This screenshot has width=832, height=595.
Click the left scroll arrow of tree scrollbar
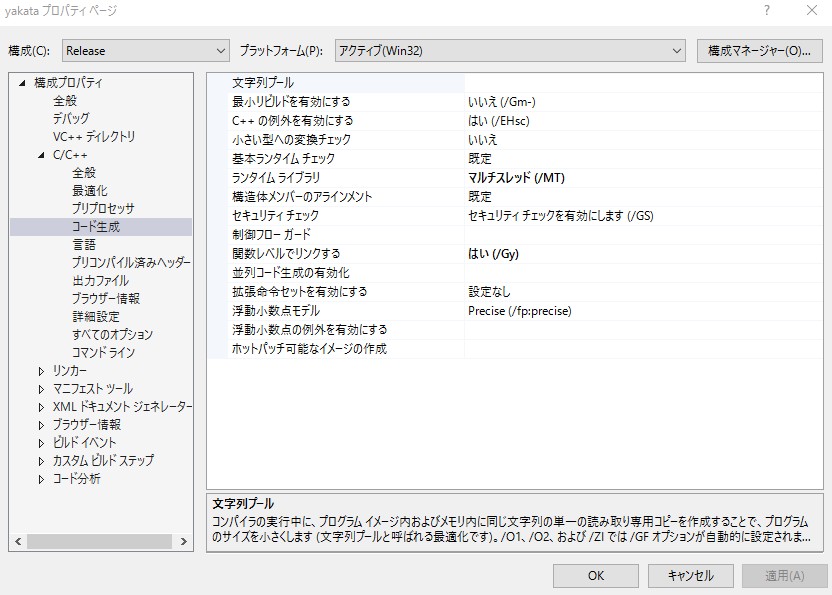coord(18,541)
